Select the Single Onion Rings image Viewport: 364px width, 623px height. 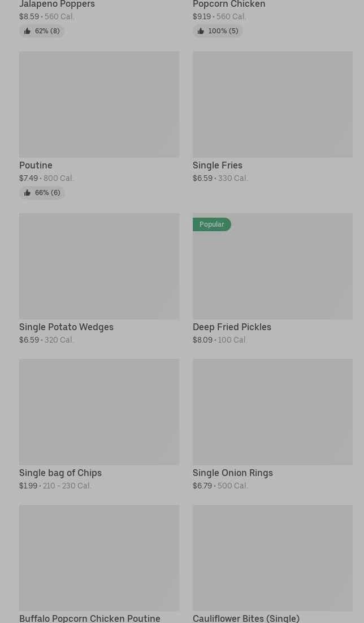tap(272, 412)
